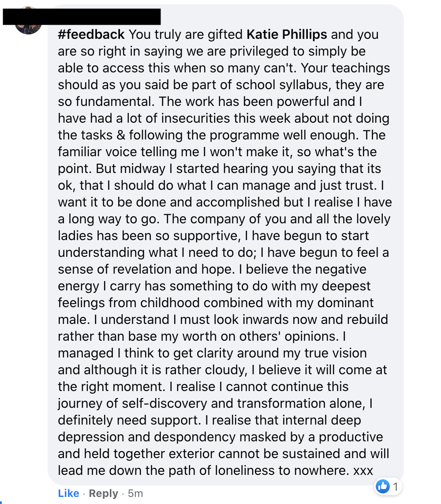The image size is (441, 504).
Task: Like this feedback comment
Action: 68,493
